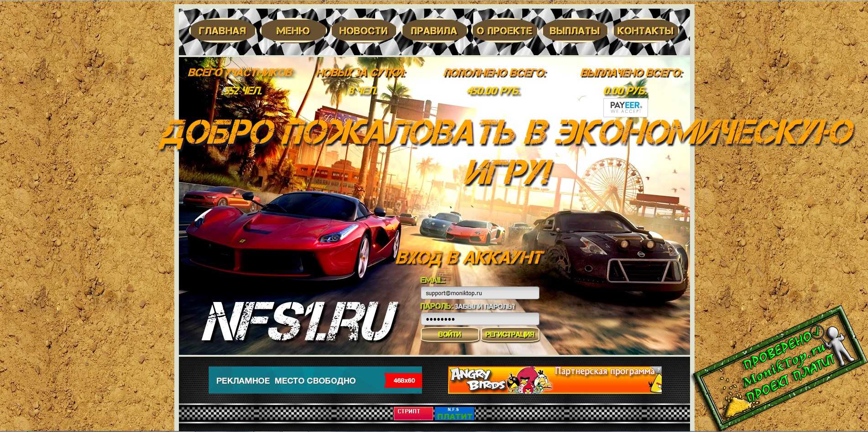Open the 'О проекте' about page

pos(504,31)
